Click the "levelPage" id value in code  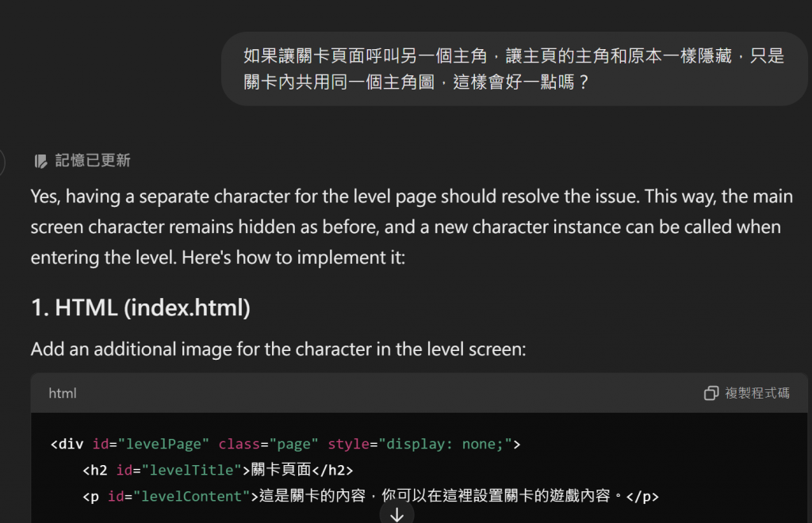click(163, 445)
